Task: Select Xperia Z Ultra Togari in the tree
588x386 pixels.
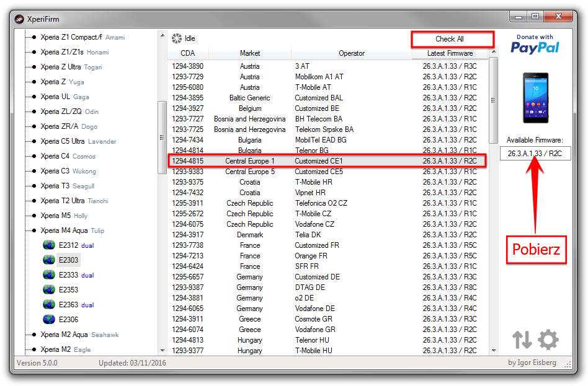Action: click(x=71, y=67)
